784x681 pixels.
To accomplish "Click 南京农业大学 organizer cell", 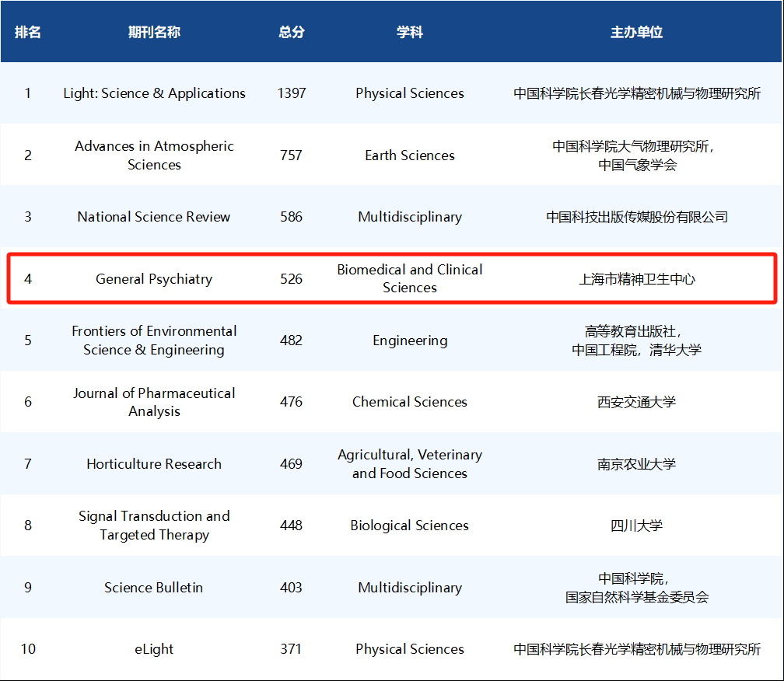I will pos(636,464).
